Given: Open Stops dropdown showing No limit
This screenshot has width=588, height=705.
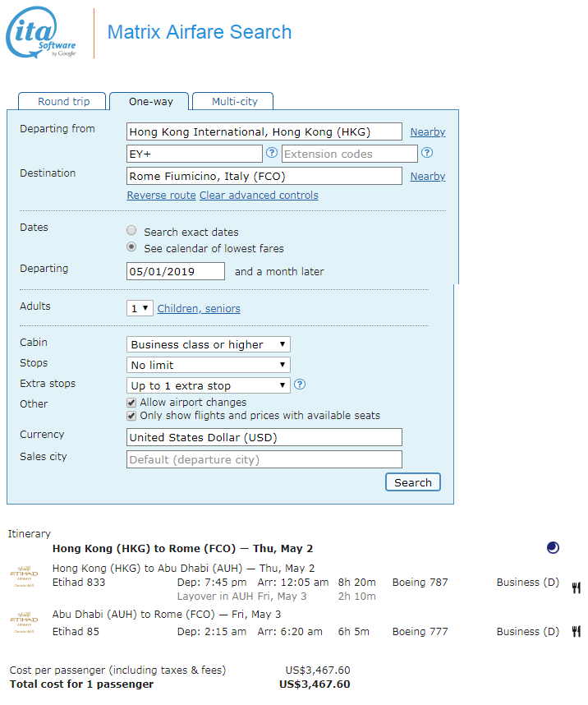Looking at the screenshot, I should [209, 365].
